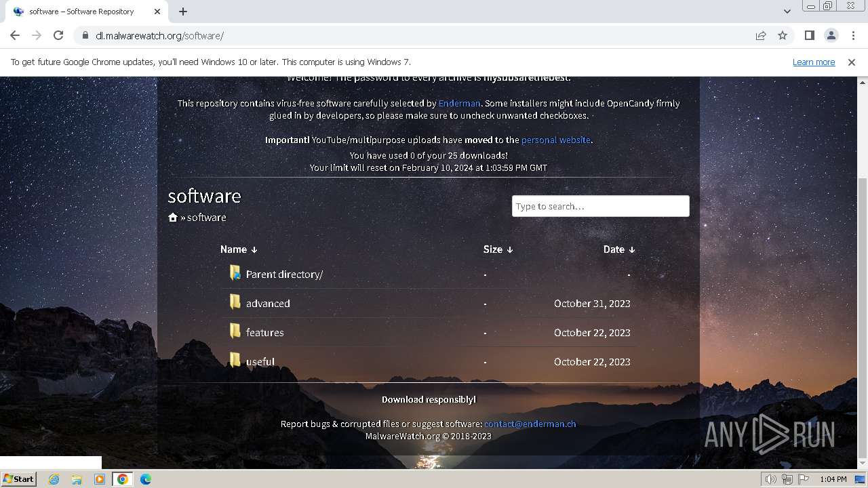868x488 pixels.
Task: Open Chrome profile avatar
Action: click(831, 35)
